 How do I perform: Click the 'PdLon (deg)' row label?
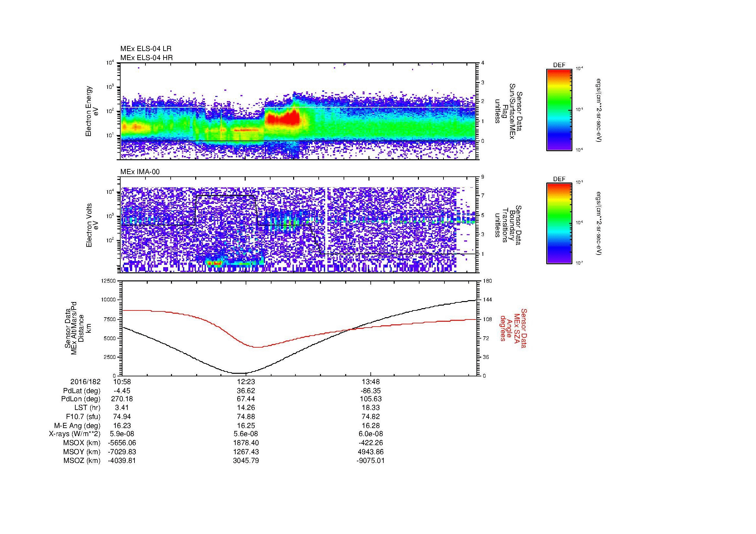[x=81, y=399]
